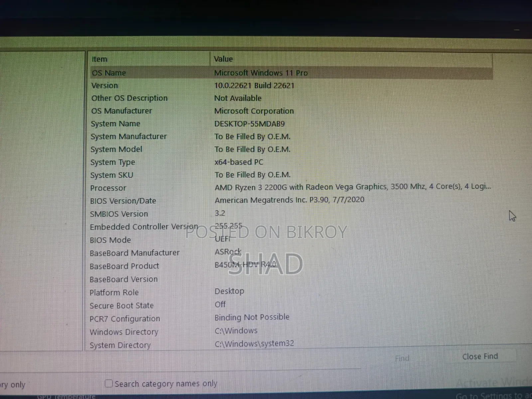Click the value Binding Not Possible
Screen dimensions: 532x399
252,317
